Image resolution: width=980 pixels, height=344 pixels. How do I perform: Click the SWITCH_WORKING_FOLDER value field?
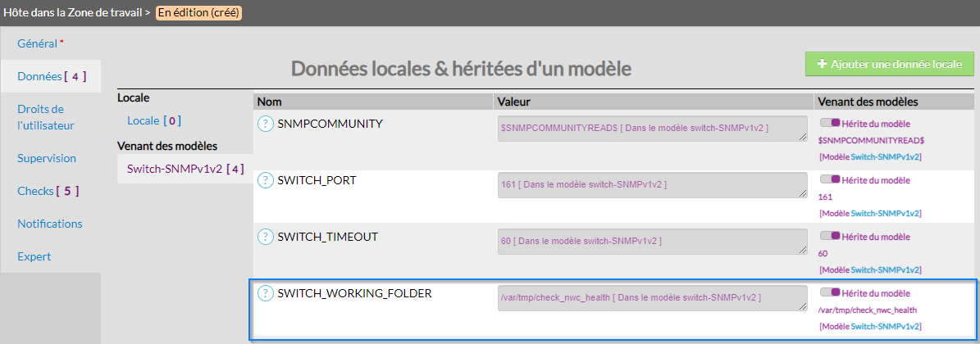[x=653, y=298]
